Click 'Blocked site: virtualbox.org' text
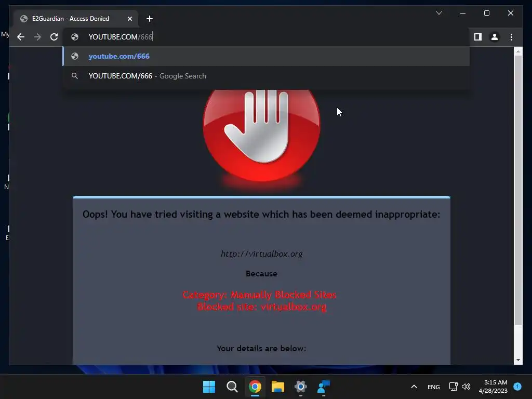The width and height of the screenshot is (532, 399). [x=262, y=307]
